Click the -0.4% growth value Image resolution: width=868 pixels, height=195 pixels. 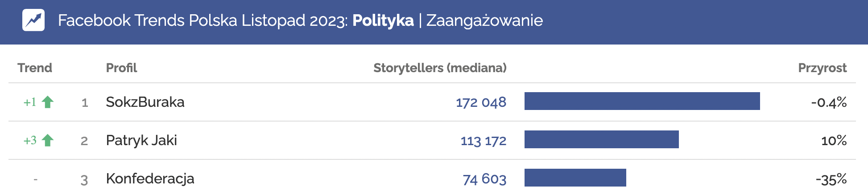(x=829, y=102)
